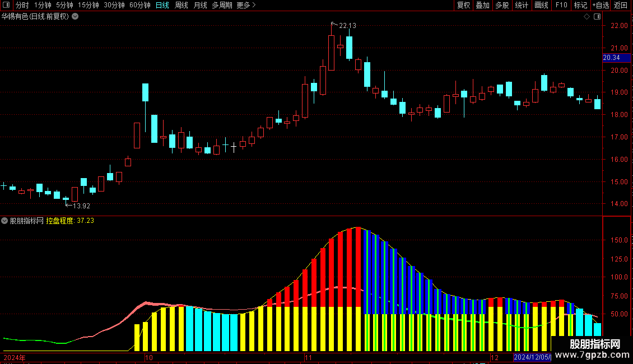Switch to 周线 weekly chart
The image size is (633, 364).
(x=181, y=5)
